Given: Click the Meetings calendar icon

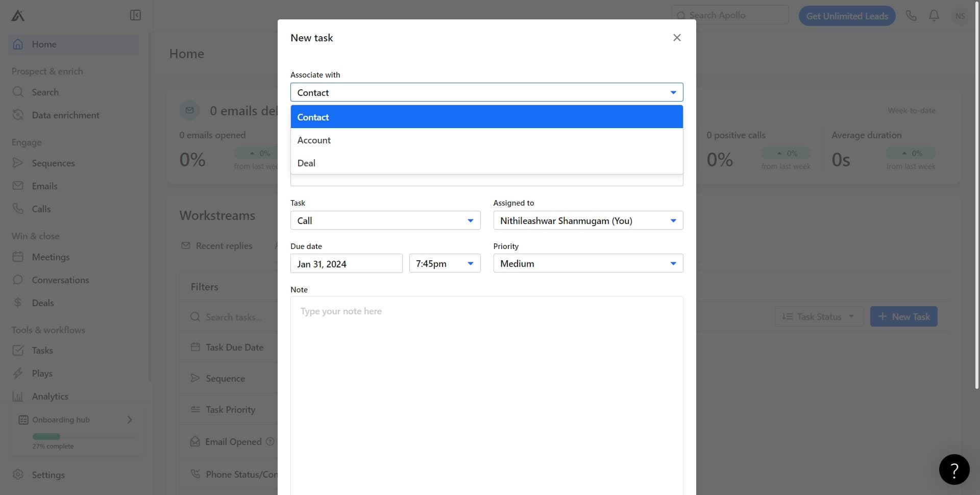Looking at the screenshot, I should point(18,257).
